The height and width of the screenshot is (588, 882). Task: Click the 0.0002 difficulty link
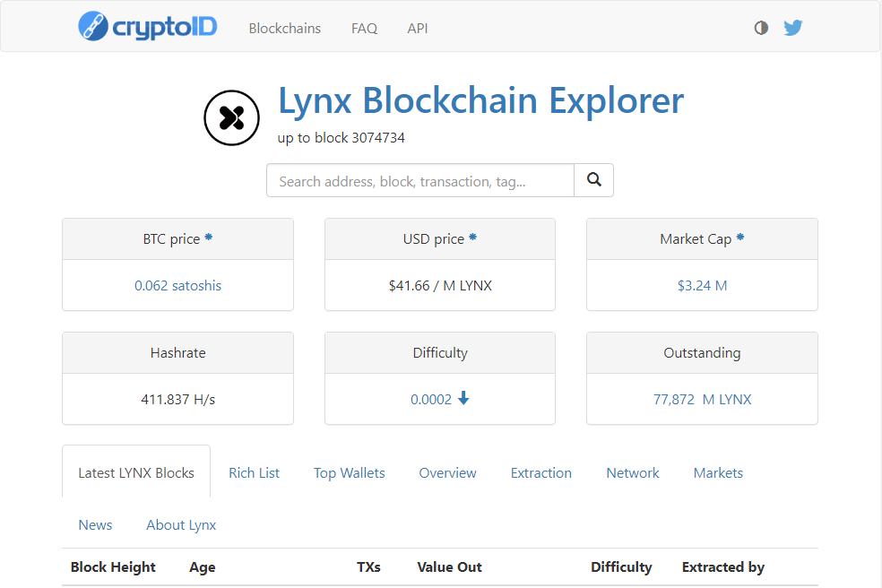431,399
